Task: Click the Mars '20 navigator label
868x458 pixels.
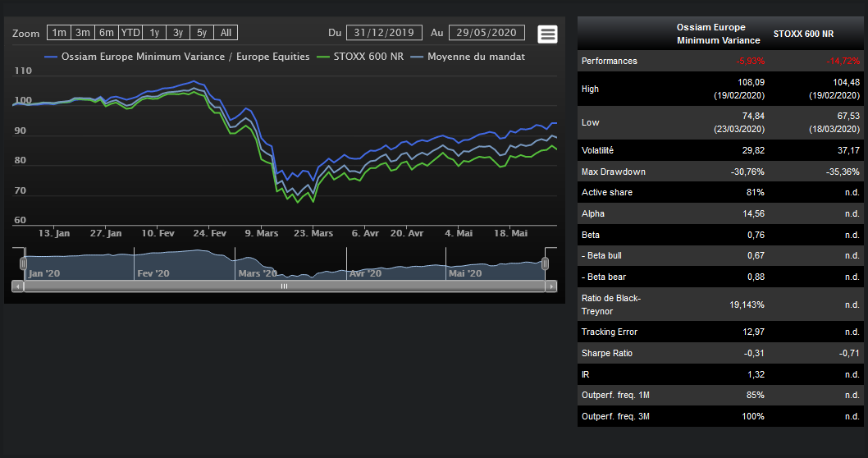Action: tap(258, 273)
